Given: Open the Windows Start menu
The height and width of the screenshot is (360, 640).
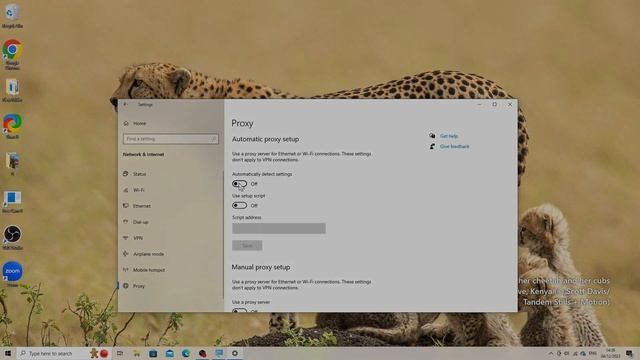Looking at the screenshot, I should coord(8,353).
